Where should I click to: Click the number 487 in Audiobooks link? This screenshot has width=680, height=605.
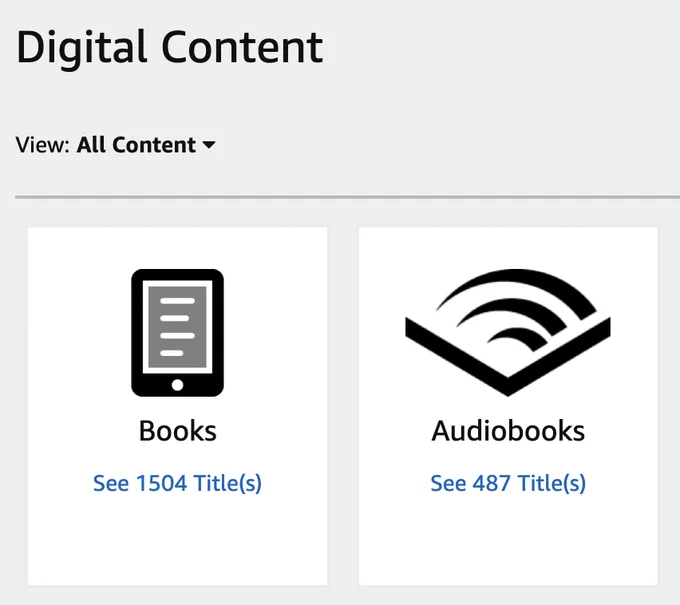click(x=491, y=483)
